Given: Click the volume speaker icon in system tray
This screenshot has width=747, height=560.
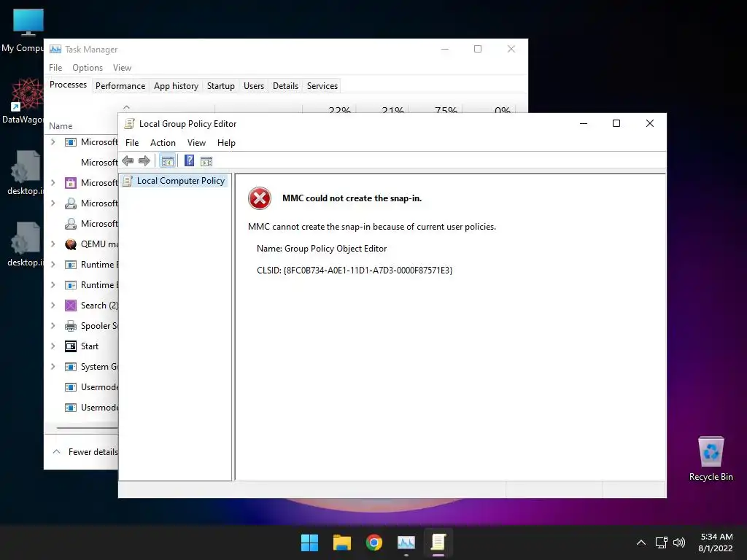Looking at the screenshot, I should (x=679, y=542).
